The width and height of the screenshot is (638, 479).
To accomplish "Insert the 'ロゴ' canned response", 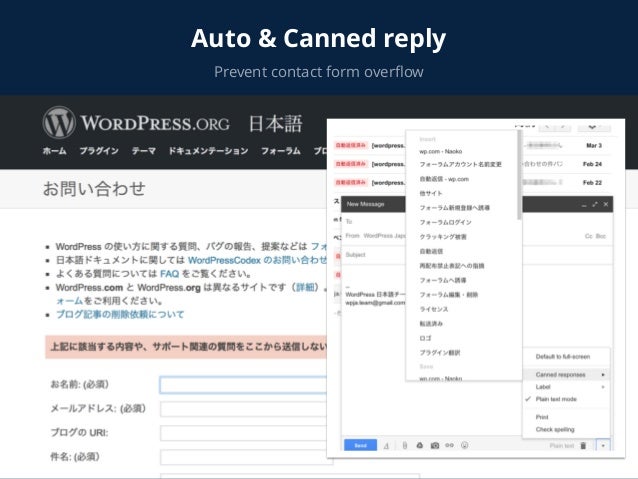I will pyautogui.click(x=425, y=338).
